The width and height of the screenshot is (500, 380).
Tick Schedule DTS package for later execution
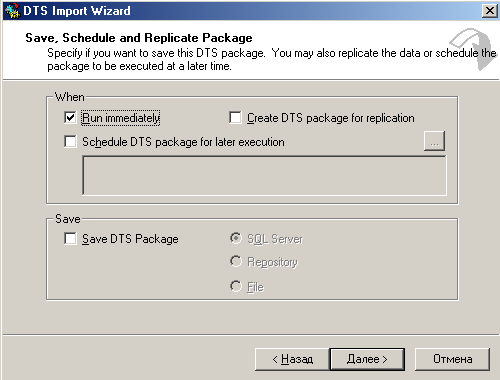coord(70,141)
